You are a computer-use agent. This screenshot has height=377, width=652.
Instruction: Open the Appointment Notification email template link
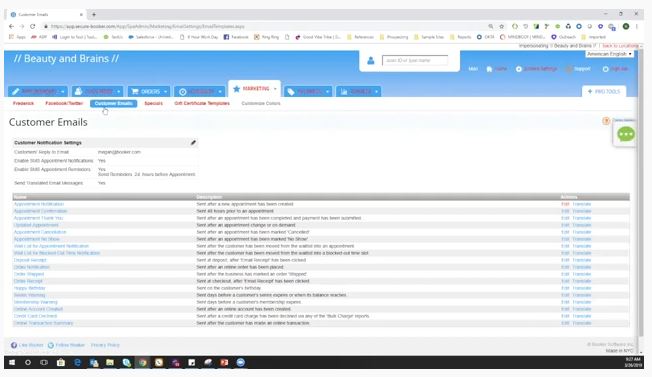39,204
